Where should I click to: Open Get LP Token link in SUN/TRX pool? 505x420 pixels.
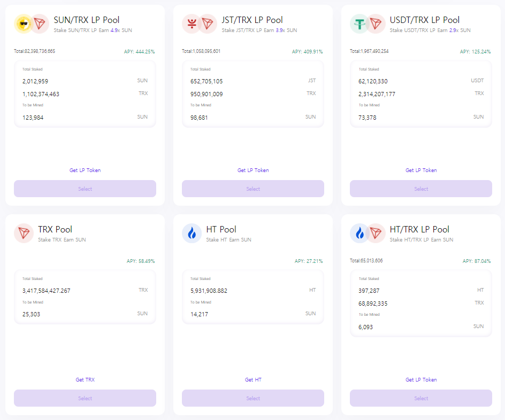(x=85, y=170)
